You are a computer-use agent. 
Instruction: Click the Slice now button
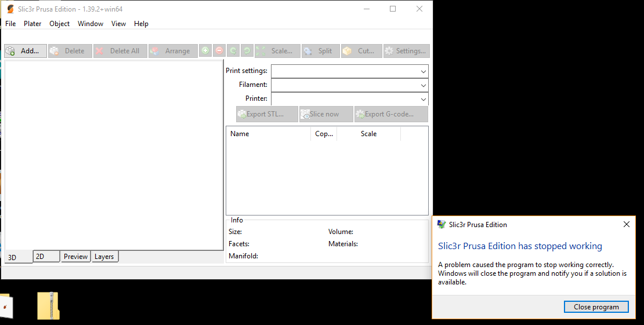pos(326,114)
